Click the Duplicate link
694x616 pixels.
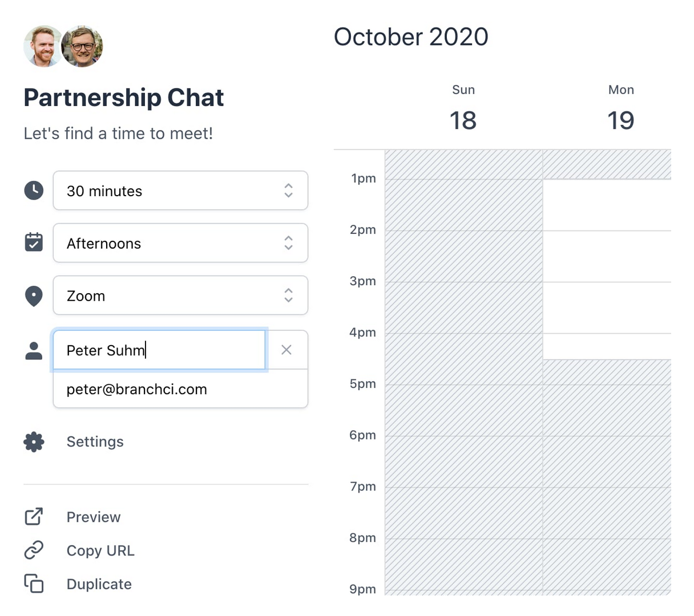(x=99, y=584)
